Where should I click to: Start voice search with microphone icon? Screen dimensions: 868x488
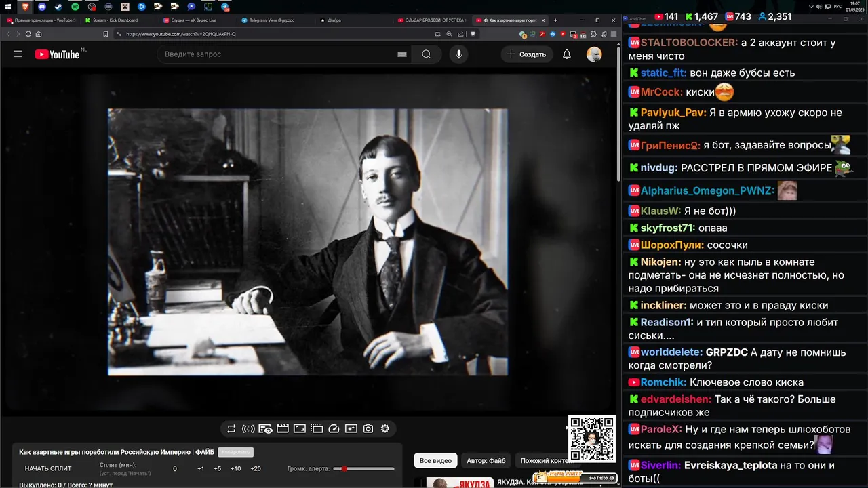(459, 54)
